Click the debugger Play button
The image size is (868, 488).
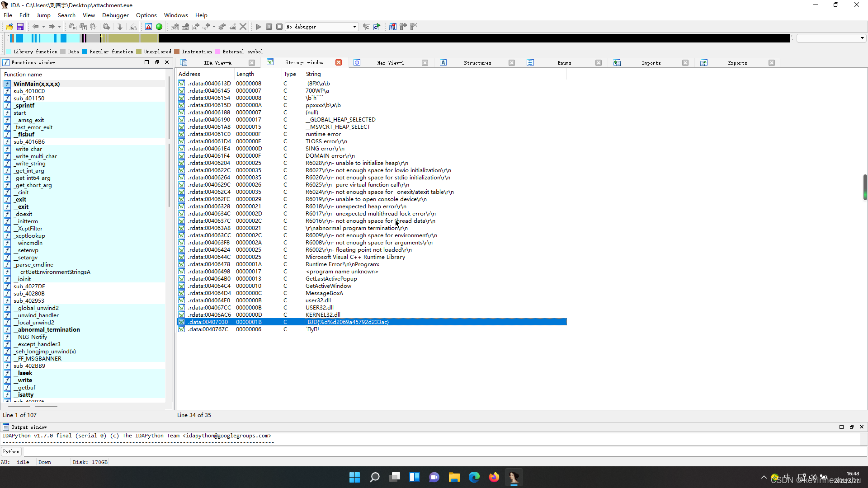click(259, 27)
